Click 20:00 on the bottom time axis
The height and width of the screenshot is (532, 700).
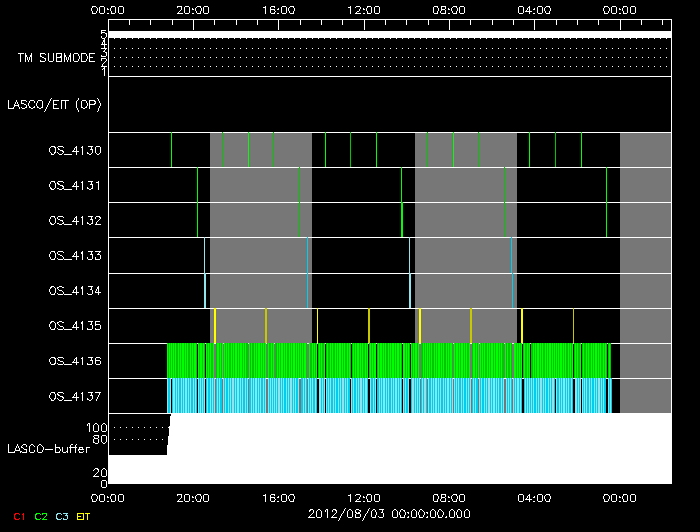tap(193, 498)
